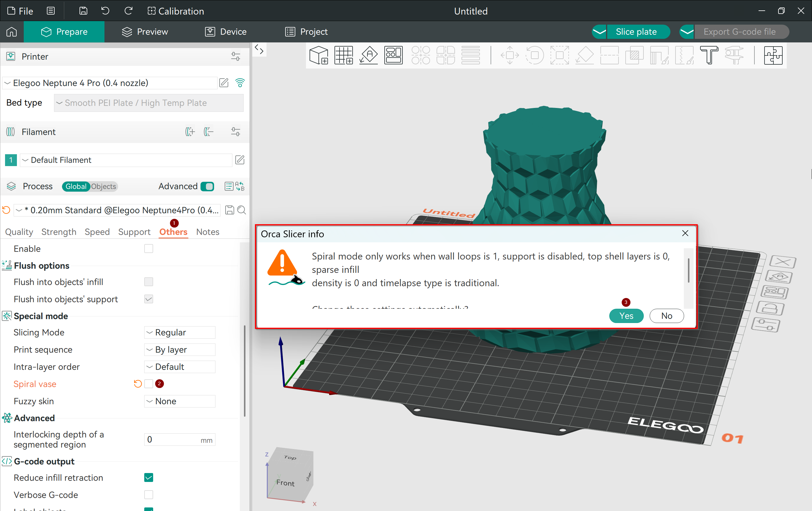The height and width of the screenshot is (511, 812).
Task: Open the Slice plate dropdown arrow
Action: pyautogui.click(x=599, y=32)
